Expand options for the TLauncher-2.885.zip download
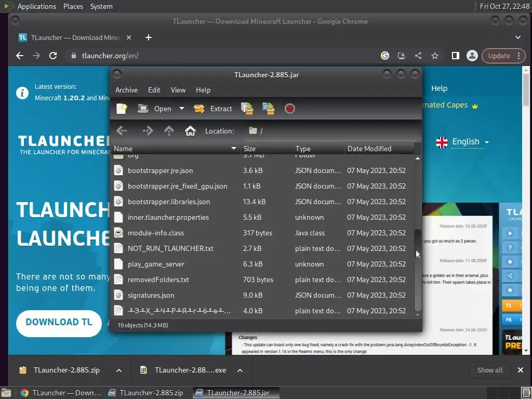The width and height of the screenshot is (532, 399). point(119,370)
